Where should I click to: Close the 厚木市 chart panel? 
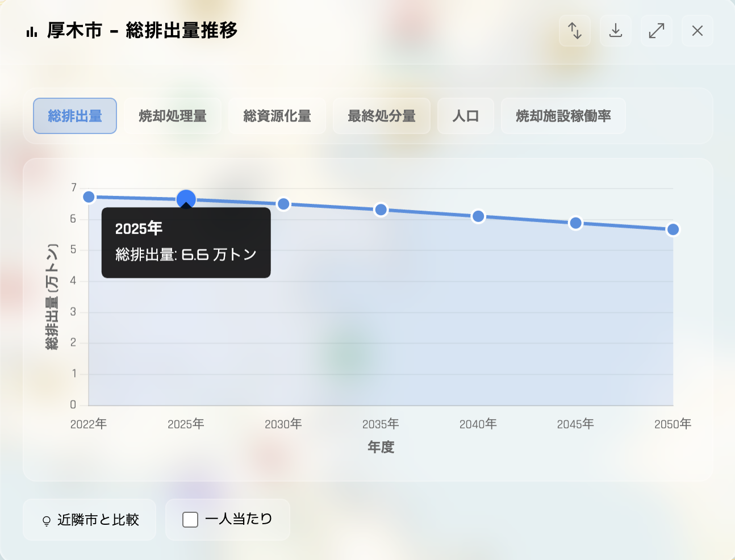coord(698,31)
